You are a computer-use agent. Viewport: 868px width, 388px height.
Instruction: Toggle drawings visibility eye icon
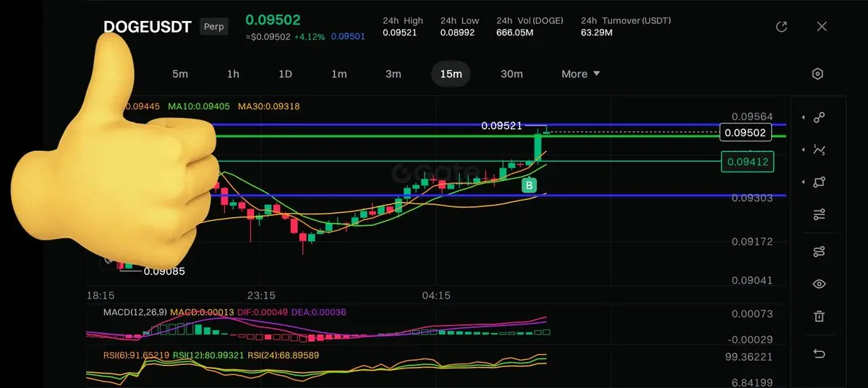(x=819, y=284)
